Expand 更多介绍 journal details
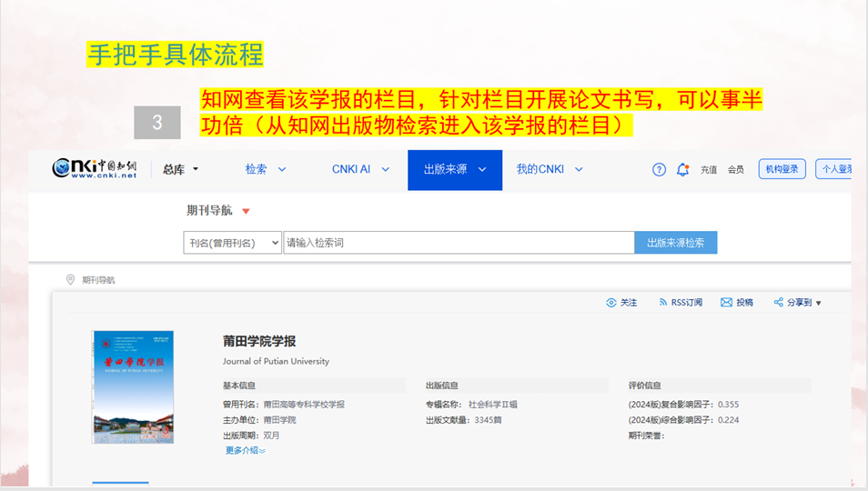Screen dimensions: 868x491 [x=245, y=450]
